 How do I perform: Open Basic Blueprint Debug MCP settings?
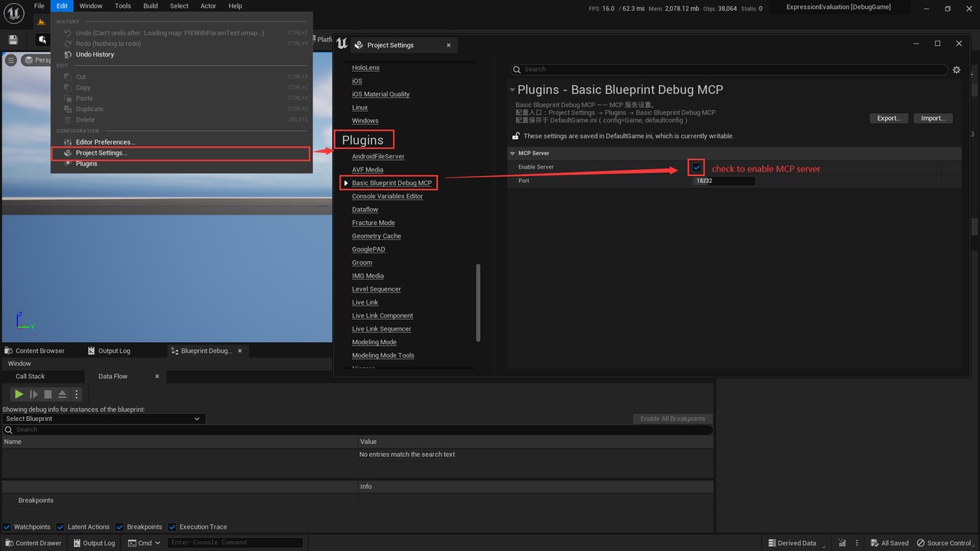(392, 183)
